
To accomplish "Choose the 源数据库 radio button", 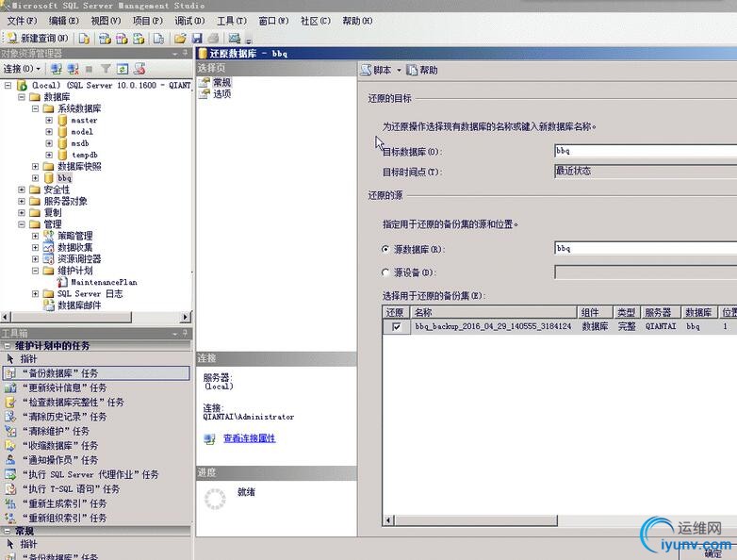I will coord(385,249).
